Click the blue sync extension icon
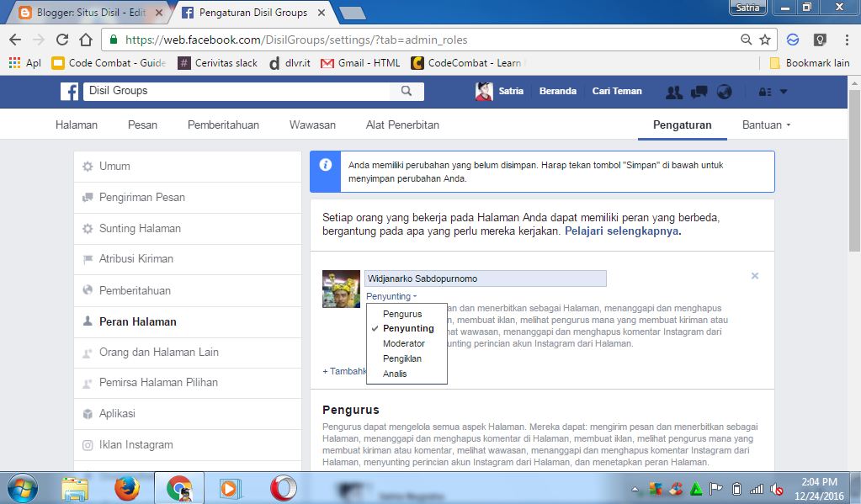The image size is (861, 504). pos(793,40)
